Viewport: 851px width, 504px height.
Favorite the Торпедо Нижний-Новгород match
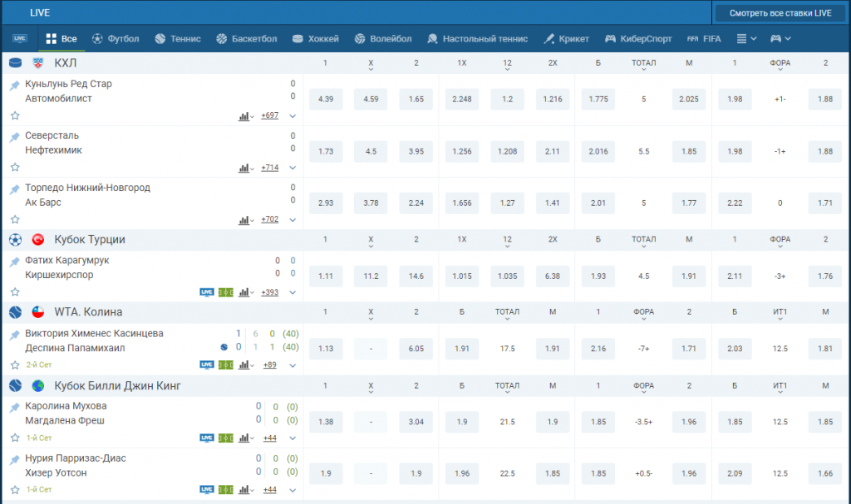click(x=15, y=220)
